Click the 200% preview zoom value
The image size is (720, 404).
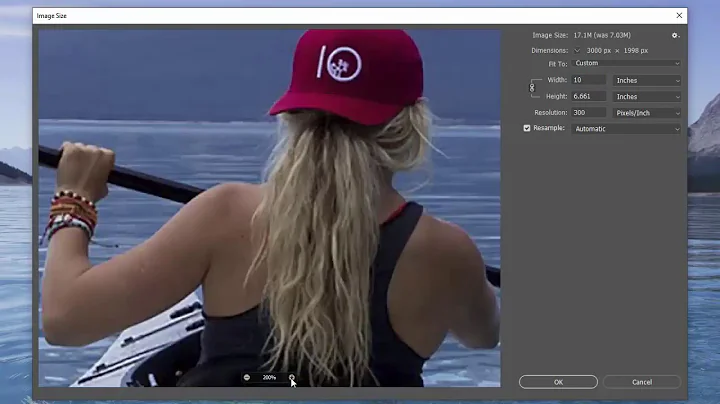pos(269,377)
